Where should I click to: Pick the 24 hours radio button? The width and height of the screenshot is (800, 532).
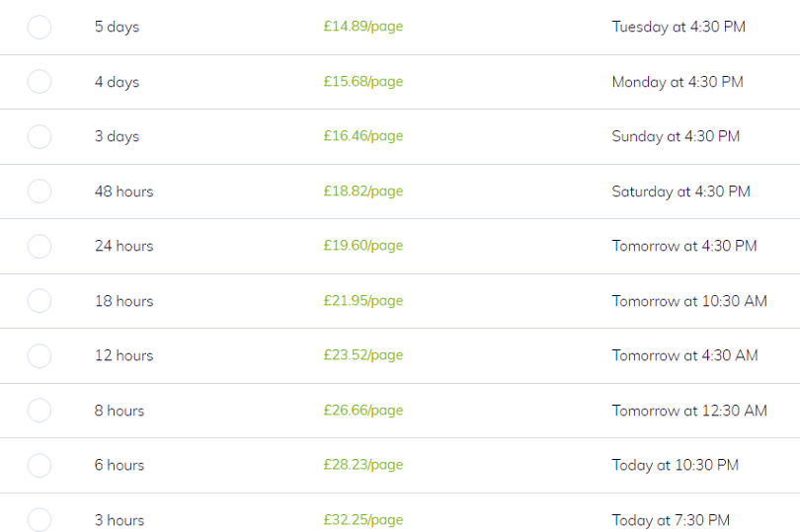point(40,247)
